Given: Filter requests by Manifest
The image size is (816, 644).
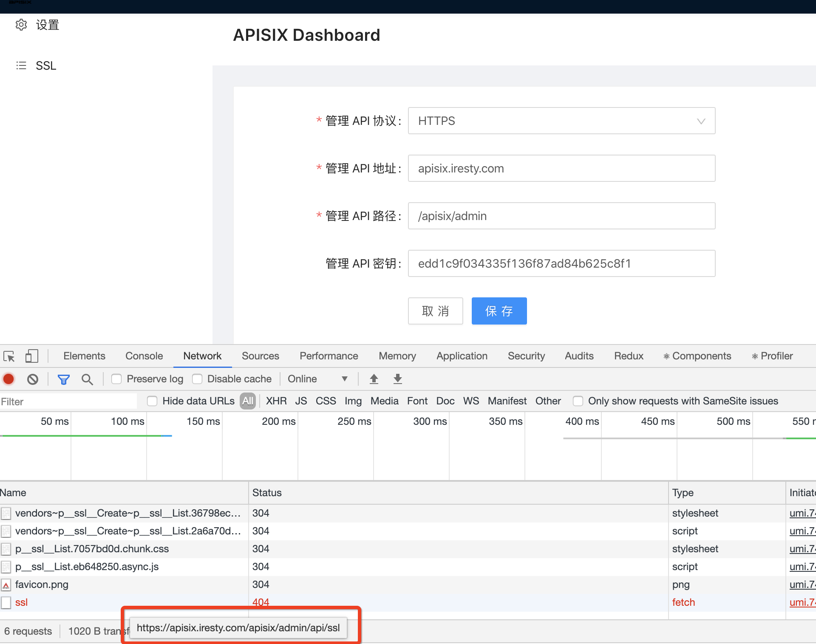Looking at the screenshot, I should point(507,401).
